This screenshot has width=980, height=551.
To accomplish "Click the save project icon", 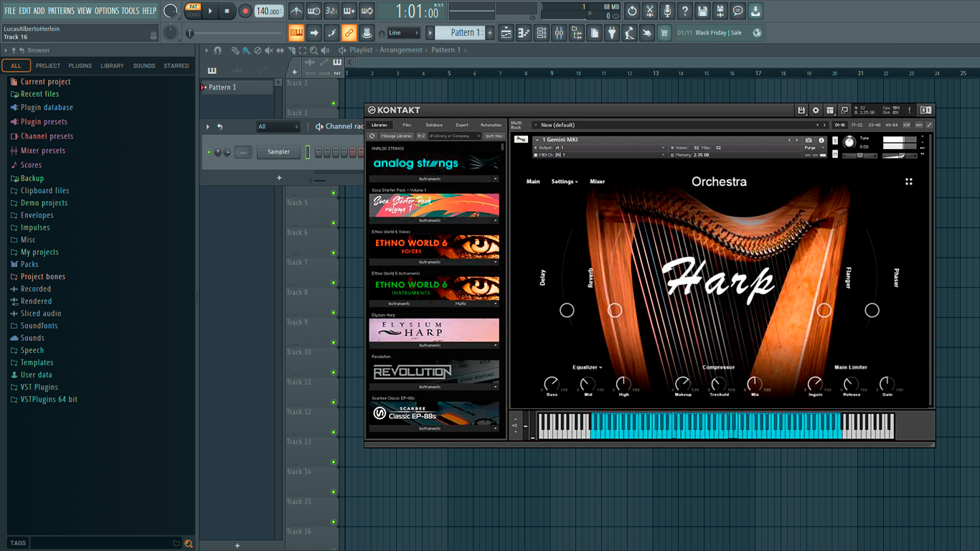I will click(x=702, y=11).
